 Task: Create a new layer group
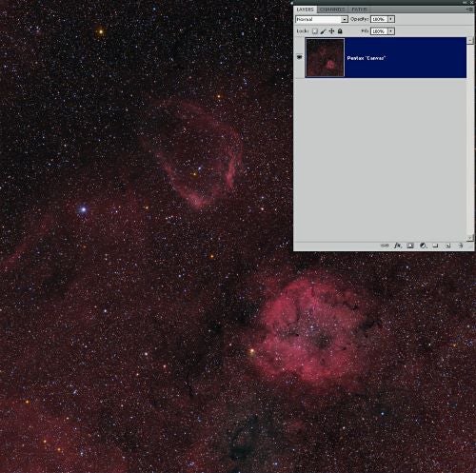click(435, 246)
